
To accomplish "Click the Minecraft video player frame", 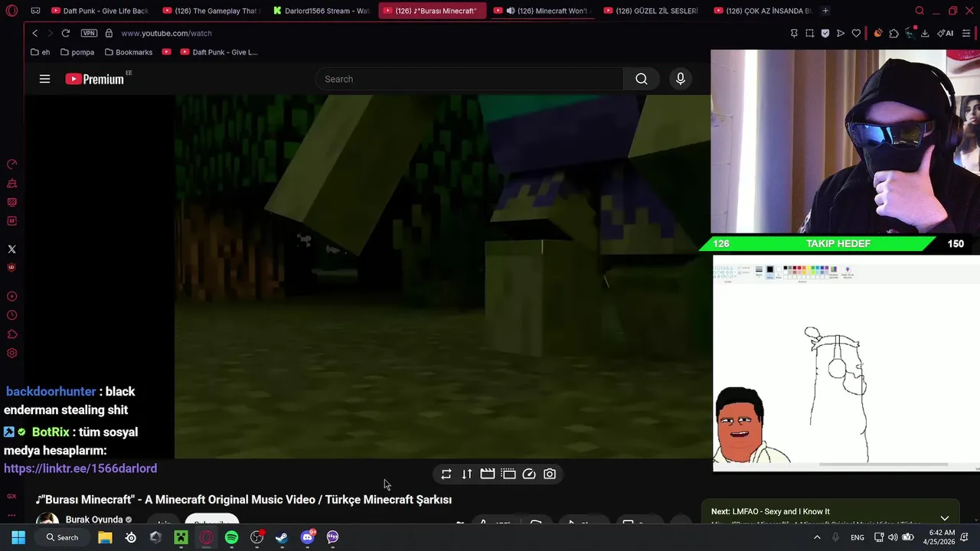I will tap(443, 276).
